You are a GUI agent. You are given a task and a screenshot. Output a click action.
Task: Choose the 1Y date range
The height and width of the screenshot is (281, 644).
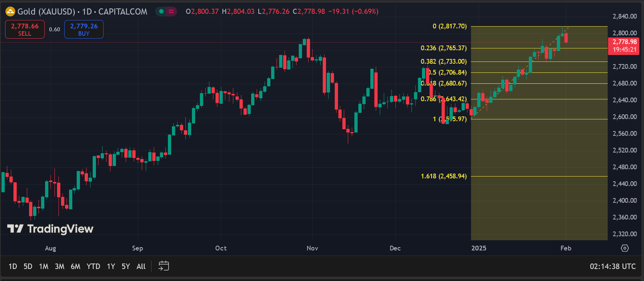pyautogui.click(x=111, y=266)
